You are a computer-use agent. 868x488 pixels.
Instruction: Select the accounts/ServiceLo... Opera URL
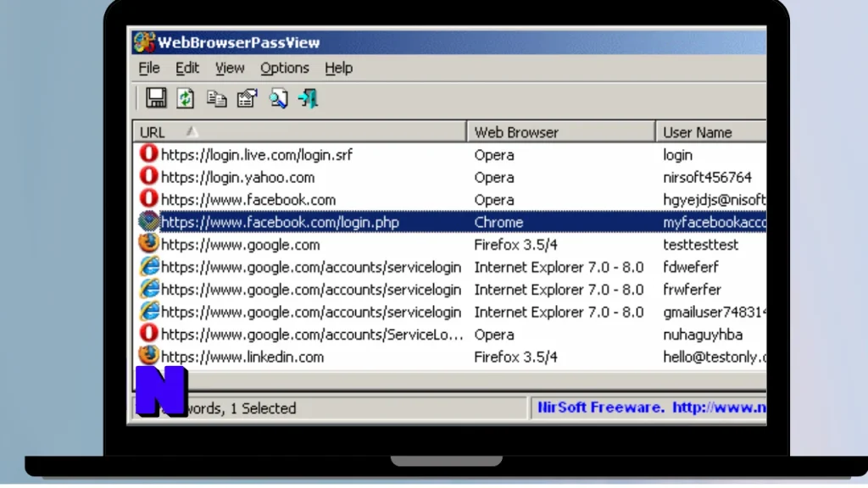(x=312, y=335)
